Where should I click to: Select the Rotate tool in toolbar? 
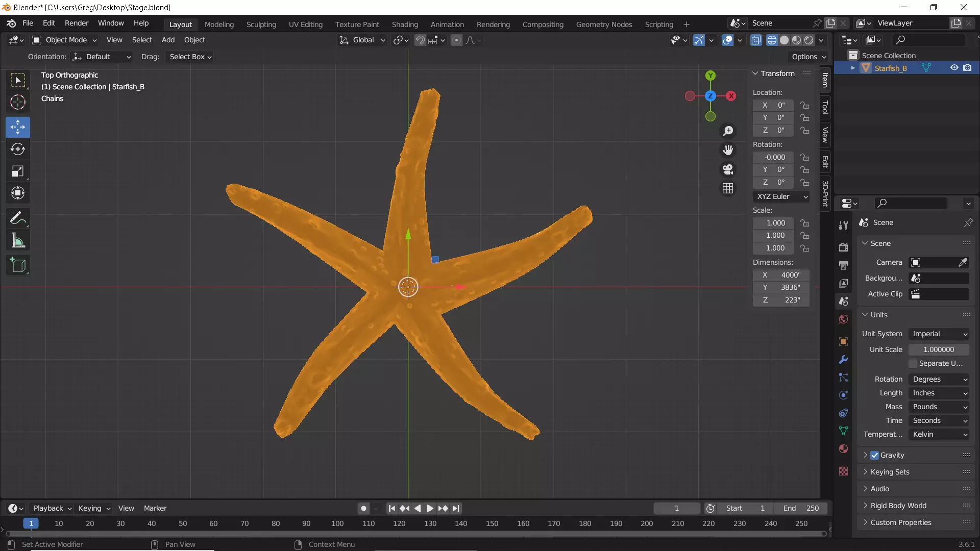[18, 149]
